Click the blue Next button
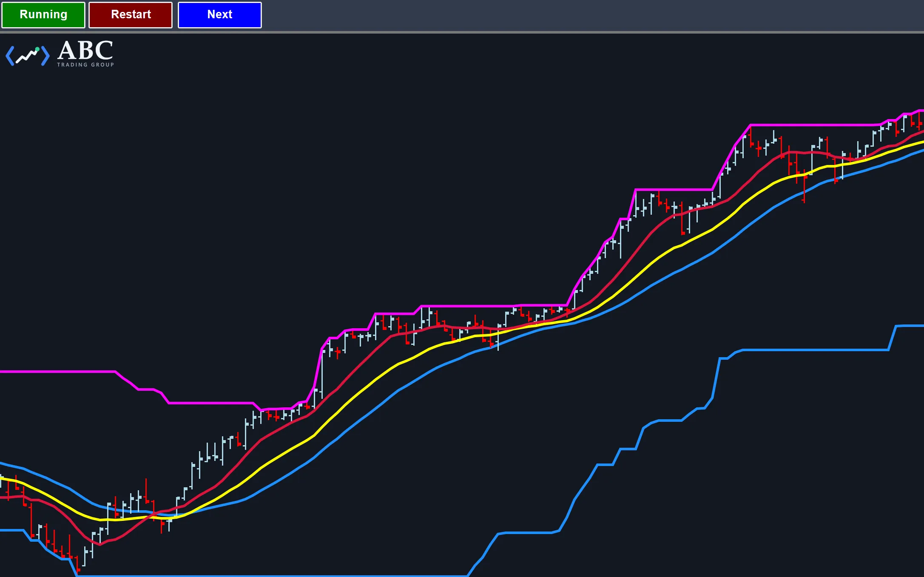 (220, 15)
